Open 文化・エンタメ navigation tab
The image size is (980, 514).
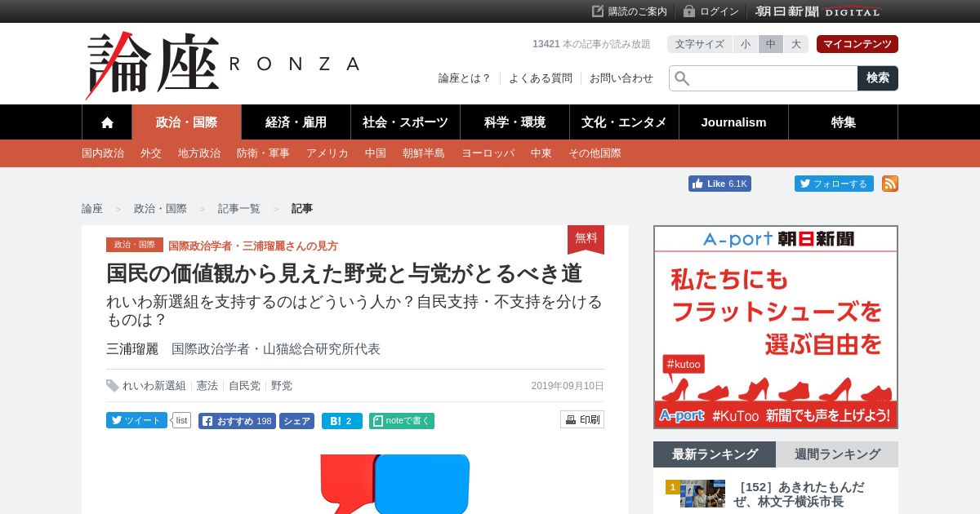[624, 122]
